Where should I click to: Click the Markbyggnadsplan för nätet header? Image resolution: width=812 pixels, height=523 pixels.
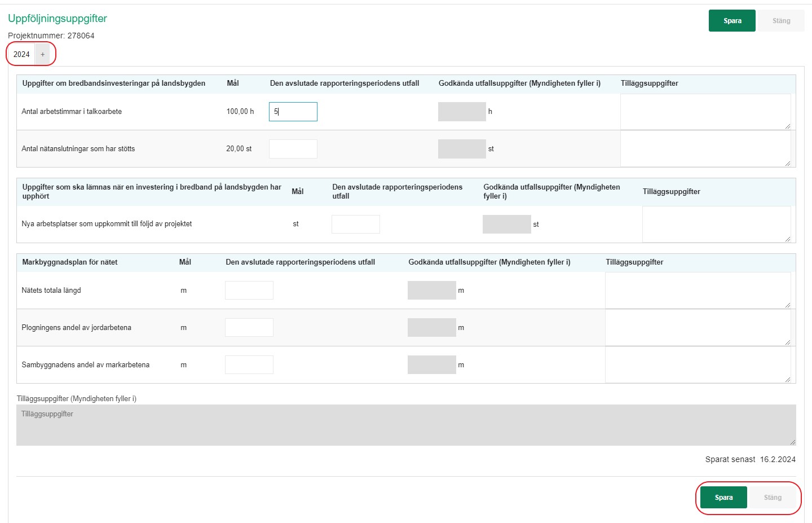point(70,262)
